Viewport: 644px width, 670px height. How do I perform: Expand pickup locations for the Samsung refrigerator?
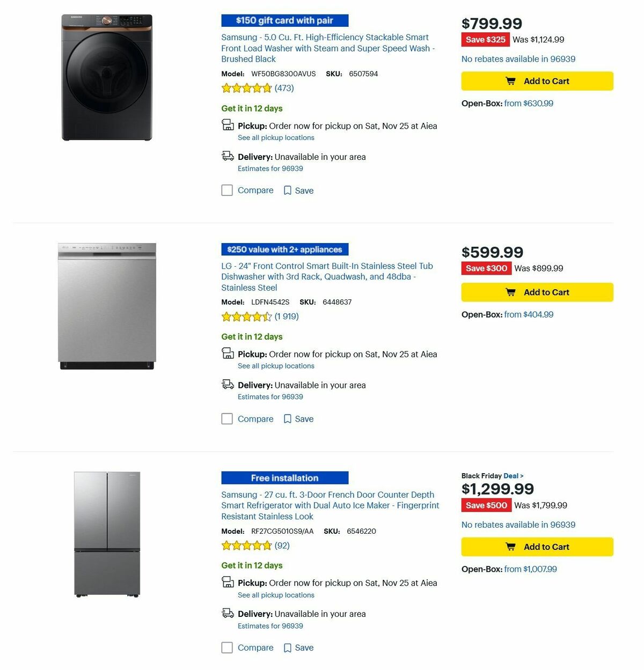coord(276,595)
